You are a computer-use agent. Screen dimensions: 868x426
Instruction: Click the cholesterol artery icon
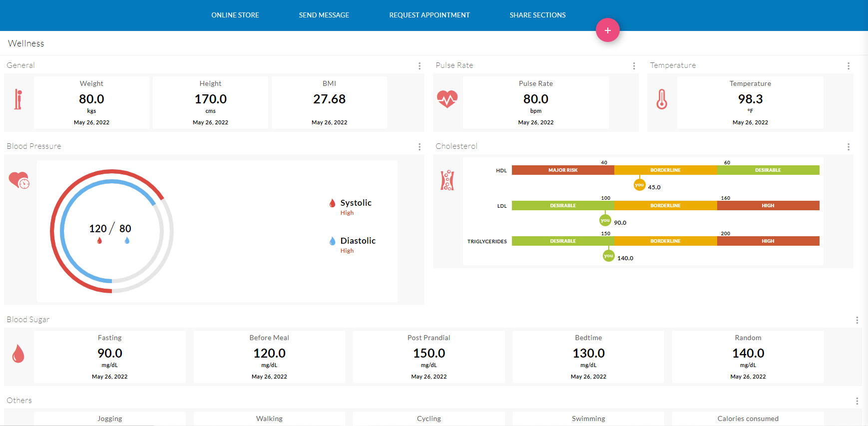[x=447, y=180]
